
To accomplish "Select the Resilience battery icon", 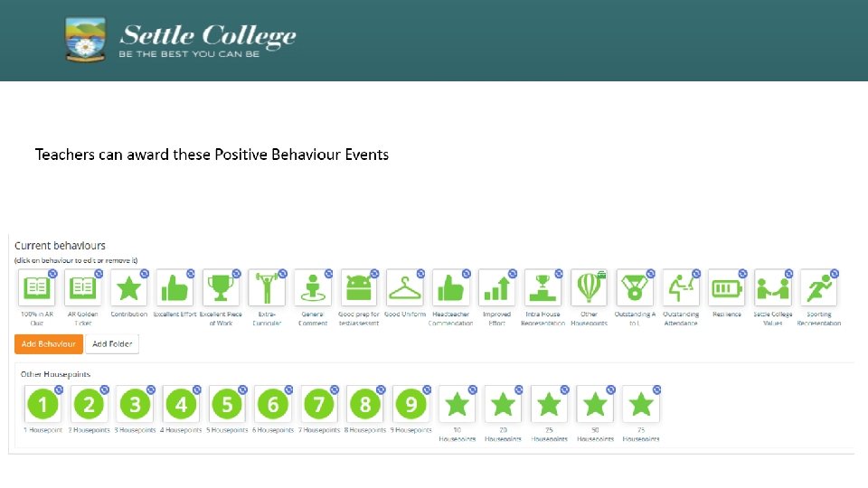I will 727,288.
